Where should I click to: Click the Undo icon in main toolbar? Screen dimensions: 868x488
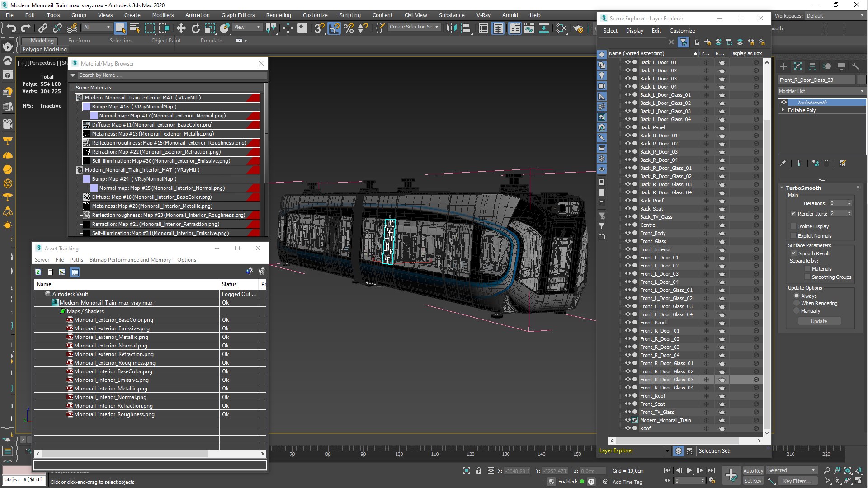click(x=11, y=28)
